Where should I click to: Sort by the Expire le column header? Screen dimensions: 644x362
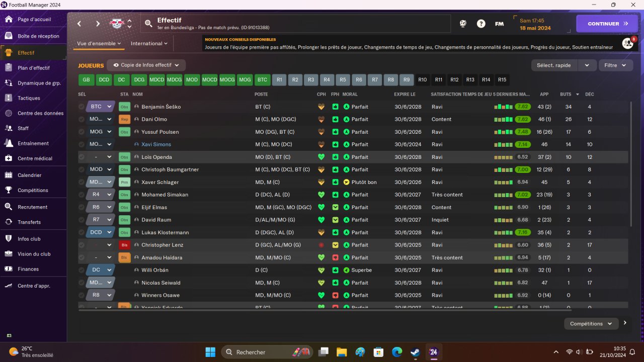(x=405, y=94)
